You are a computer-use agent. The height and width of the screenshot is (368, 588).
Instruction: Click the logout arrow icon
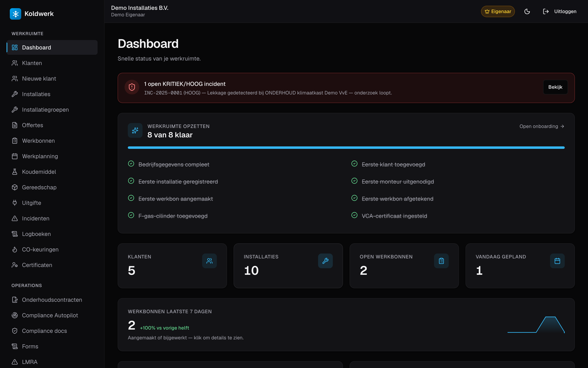(546, 11)
